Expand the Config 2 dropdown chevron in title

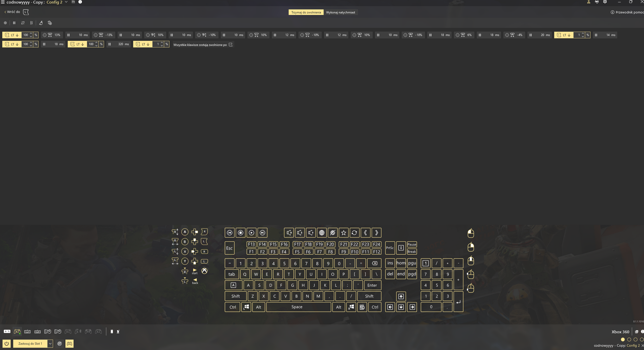tap(66, 2)
